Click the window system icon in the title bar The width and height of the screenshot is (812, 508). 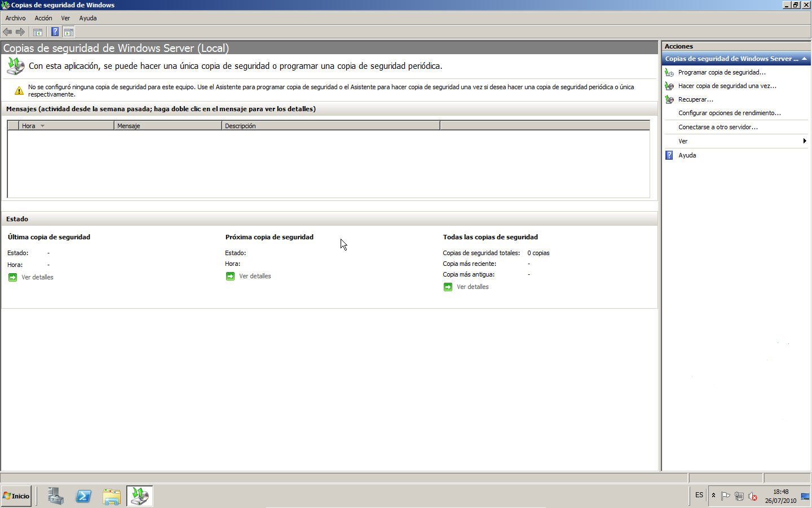[x=5, y=5]
